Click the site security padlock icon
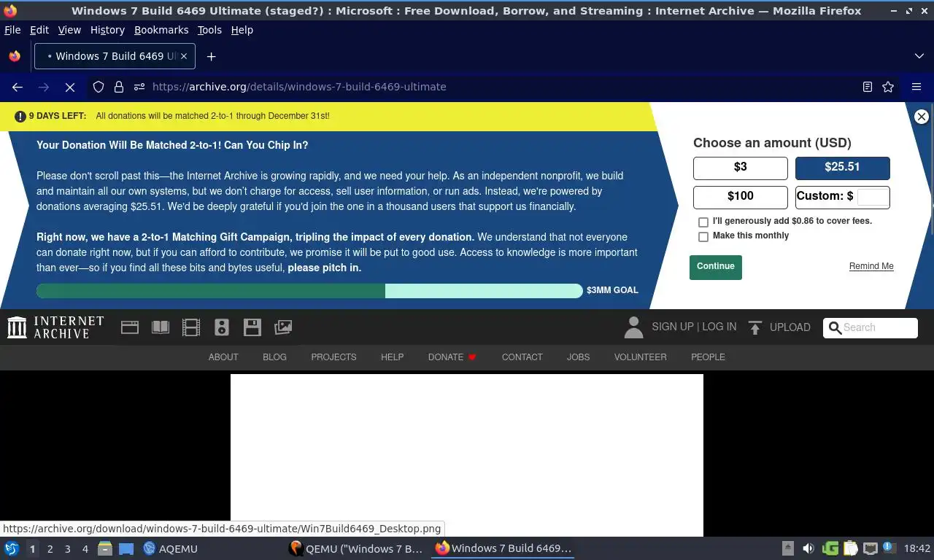This screenshot has width=934, height=560. coord(119,87)
